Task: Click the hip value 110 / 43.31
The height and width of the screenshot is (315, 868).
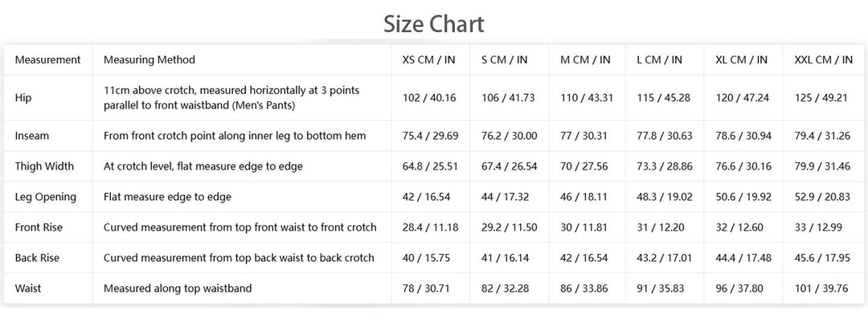Action: pyautogui.click(x=587, y=98)
